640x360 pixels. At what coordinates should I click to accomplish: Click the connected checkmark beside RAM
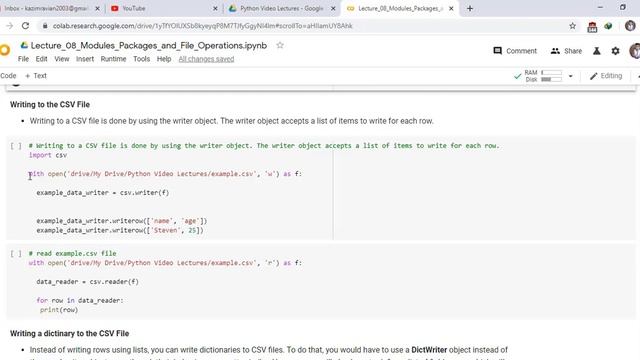tap(517, 76)
